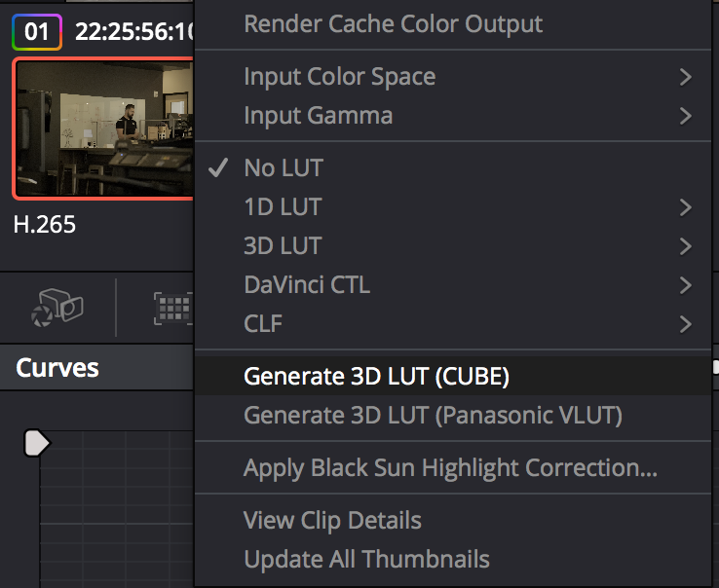Click the clip timecode 22:25:56

[133, 31]
